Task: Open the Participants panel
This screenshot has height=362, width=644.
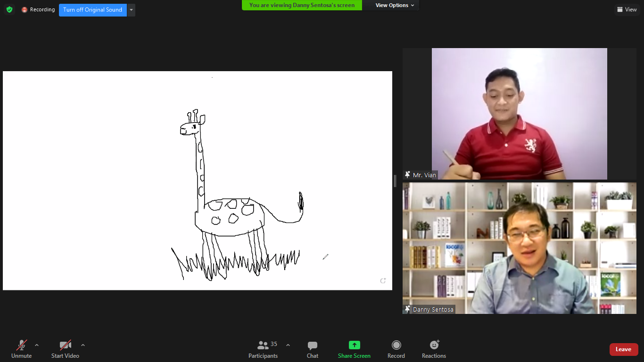Action: (264, 349)
